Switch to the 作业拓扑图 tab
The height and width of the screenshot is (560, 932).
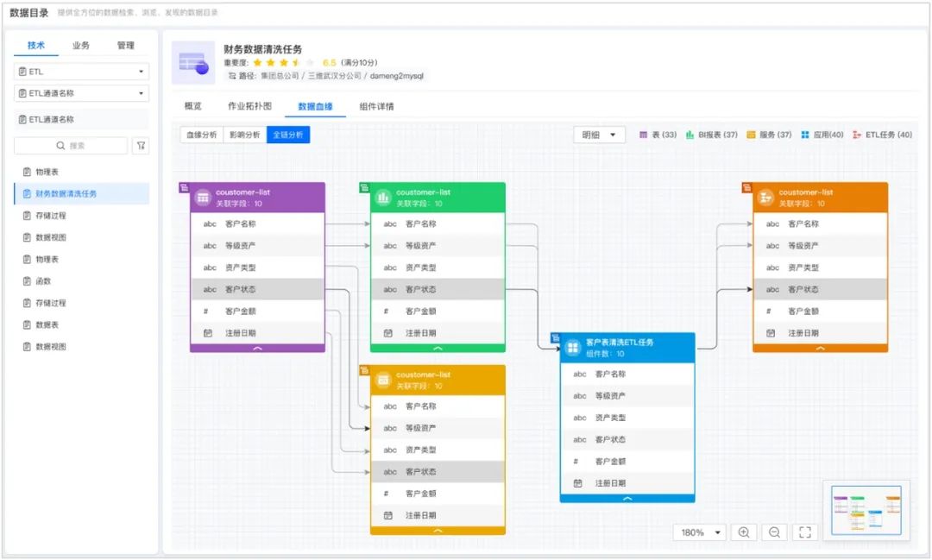[249, 106]
